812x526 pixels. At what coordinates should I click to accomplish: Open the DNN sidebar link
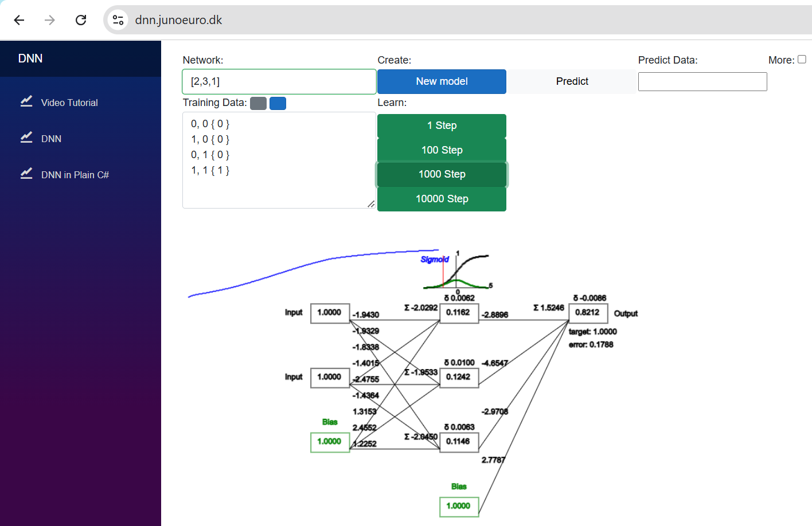click(x=51, y=139)
